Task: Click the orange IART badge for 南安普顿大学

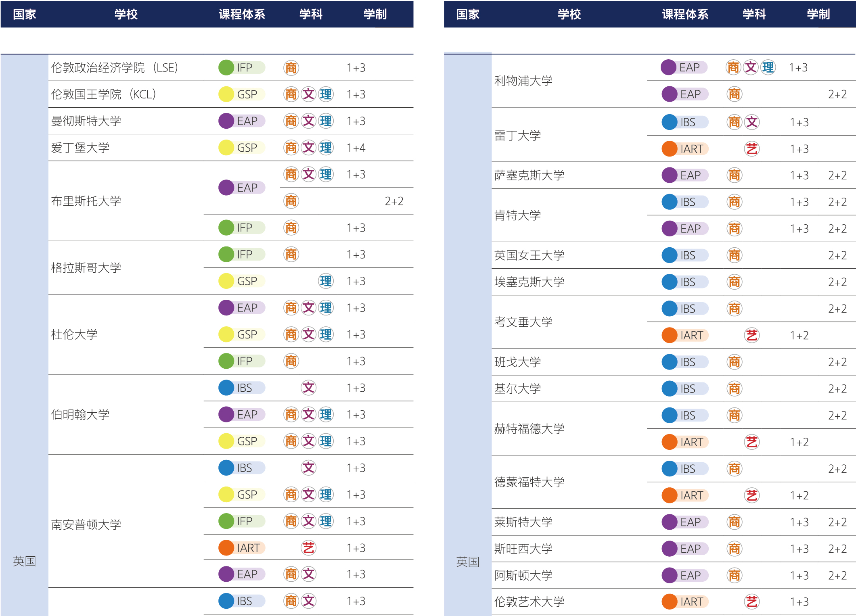Action: [242, 547]
